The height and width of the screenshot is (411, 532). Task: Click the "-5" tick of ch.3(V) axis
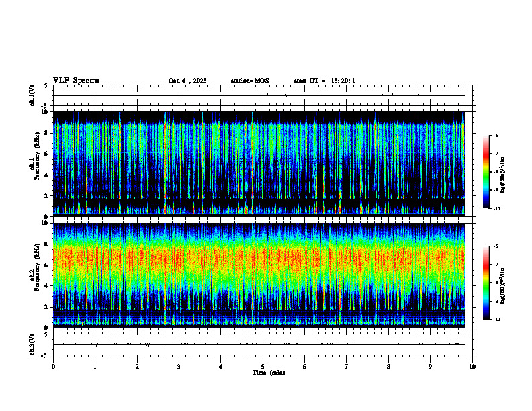[45, 355]
